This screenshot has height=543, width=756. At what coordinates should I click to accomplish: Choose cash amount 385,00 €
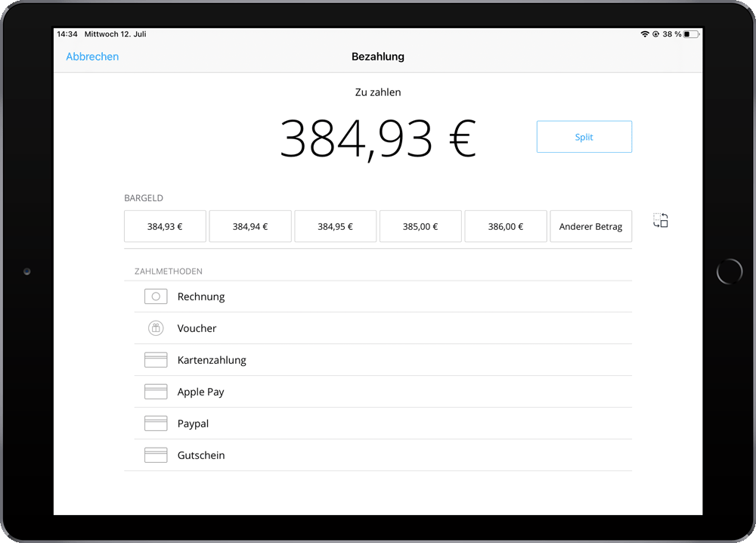[x=420, y=226]
